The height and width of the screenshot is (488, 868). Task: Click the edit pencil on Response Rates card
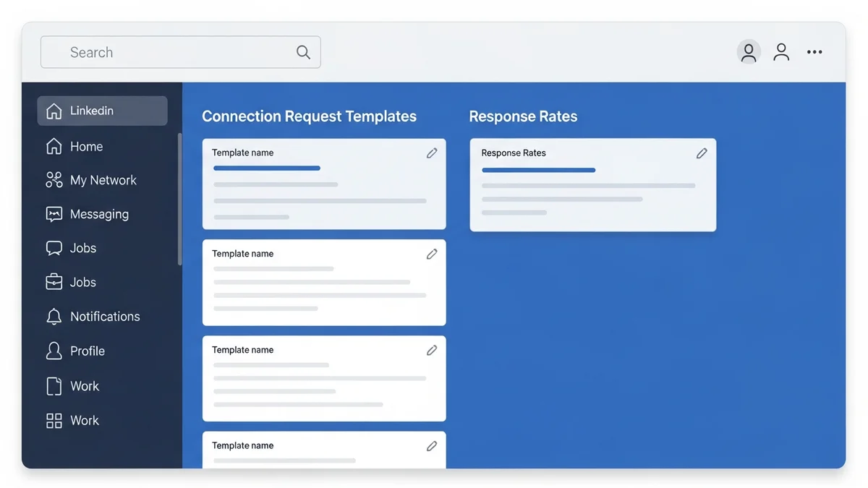point(702,153)
